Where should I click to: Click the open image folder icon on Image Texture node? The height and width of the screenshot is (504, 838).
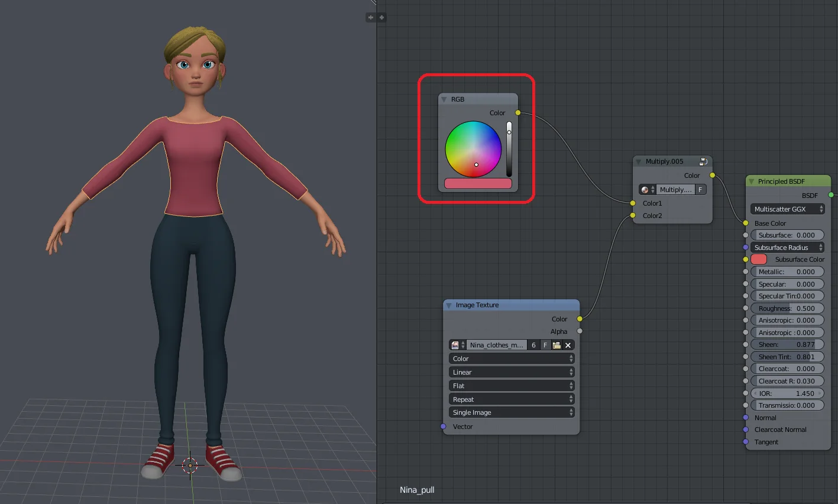pyautogui.click(x=556, y=344)
